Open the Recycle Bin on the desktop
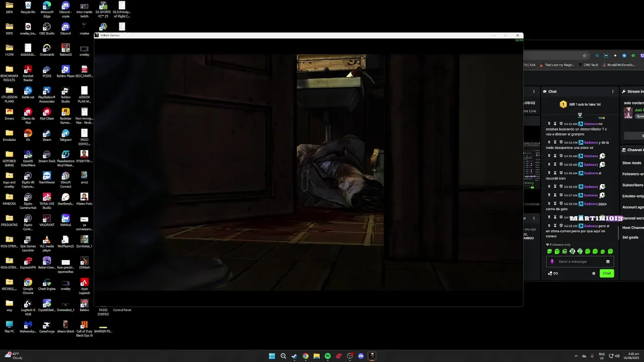The image size is (644, 362). (28, 8)
